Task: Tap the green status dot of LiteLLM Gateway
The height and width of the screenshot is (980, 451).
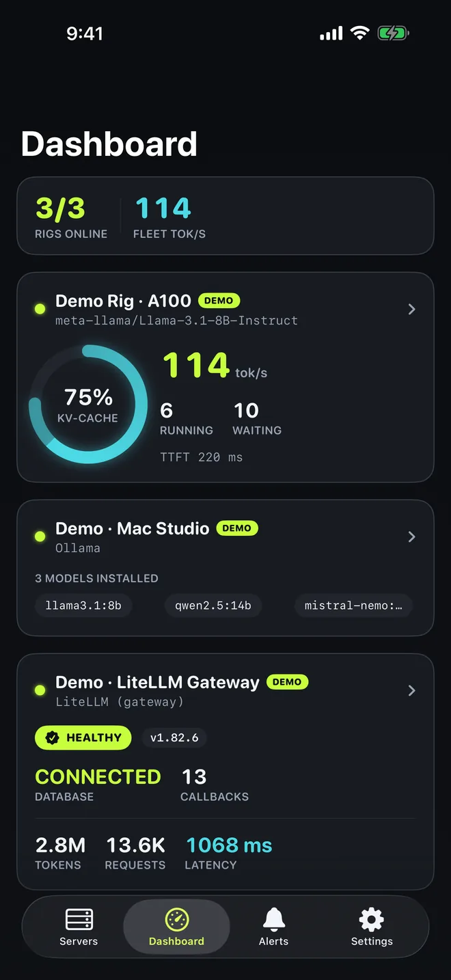Action: pos(40,691)
